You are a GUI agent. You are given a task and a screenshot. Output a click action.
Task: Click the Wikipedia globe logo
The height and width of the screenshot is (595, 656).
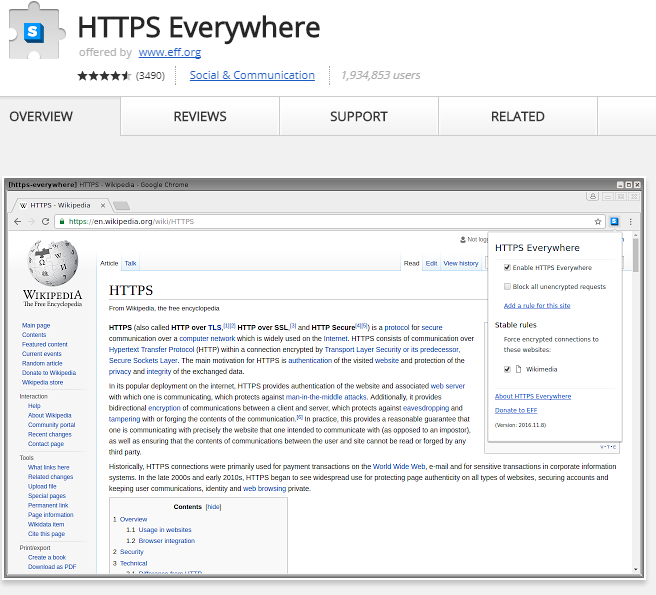(x=53, y=262)
